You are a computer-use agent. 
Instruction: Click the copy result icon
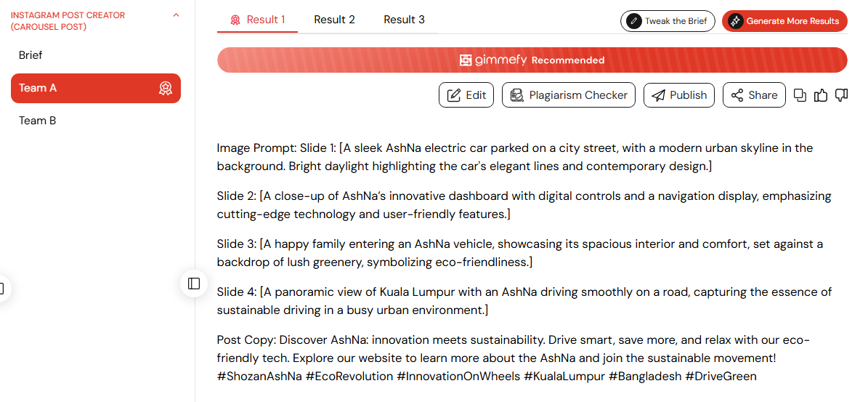click(x=800, y=95)
